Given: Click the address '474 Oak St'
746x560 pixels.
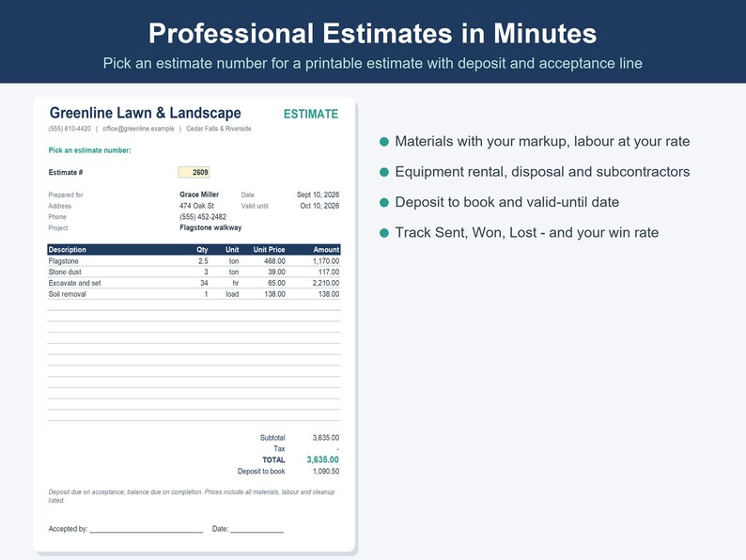Looking at the screenshot, I should (x=196, y=206).
